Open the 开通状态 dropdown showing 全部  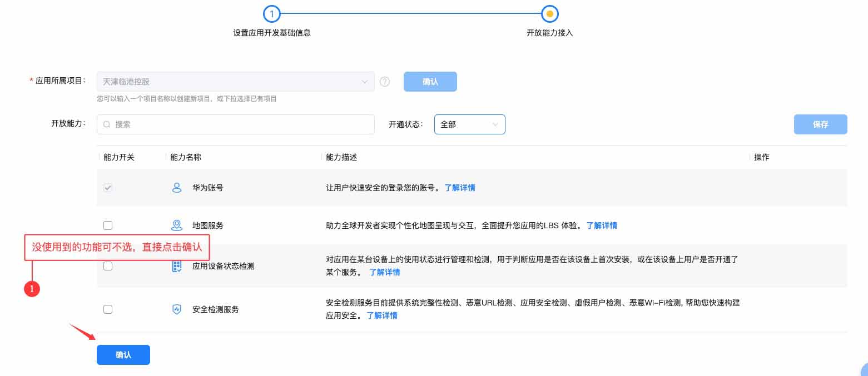[469, 124]
